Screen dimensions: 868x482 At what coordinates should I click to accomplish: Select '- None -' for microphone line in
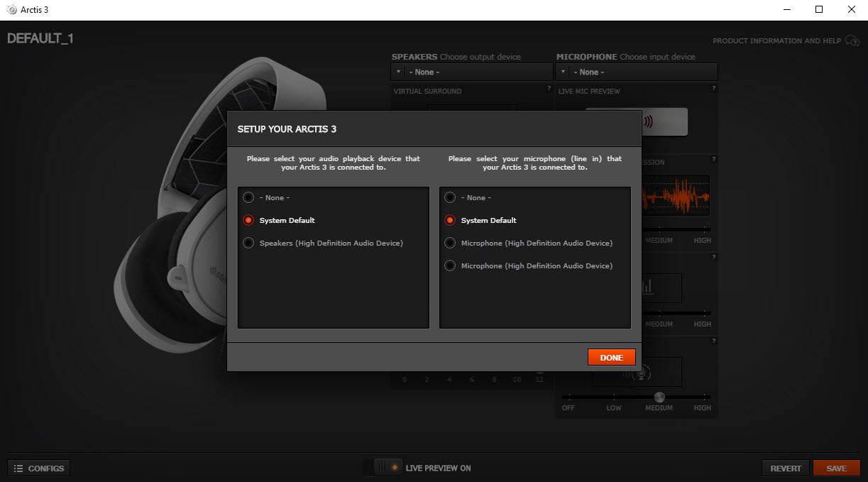pyautogui.click(x=450, y=197)
